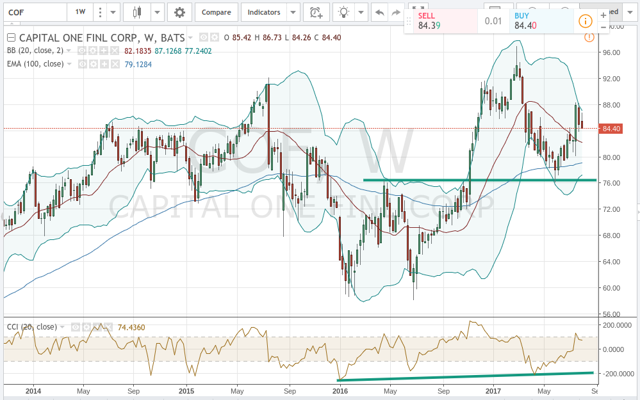
Task: Open BB indicator format settings
Action: [x=93, y=51]
